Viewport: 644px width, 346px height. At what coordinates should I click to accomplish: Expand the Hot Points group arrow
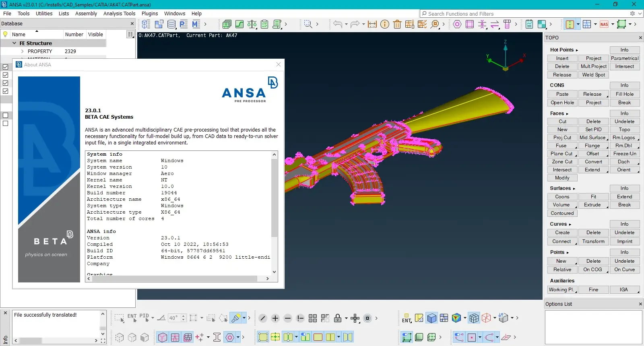tap(577, 50)
